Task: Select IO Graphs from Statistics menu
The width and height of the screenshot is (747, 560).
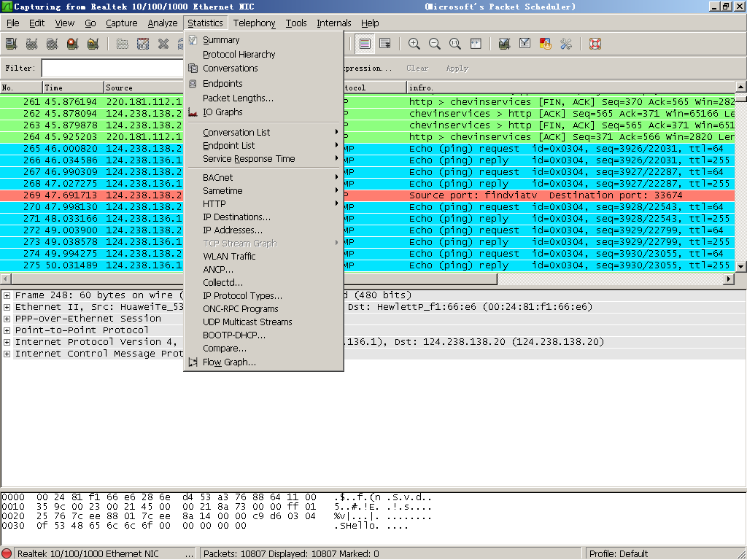Action: point(222,112)
